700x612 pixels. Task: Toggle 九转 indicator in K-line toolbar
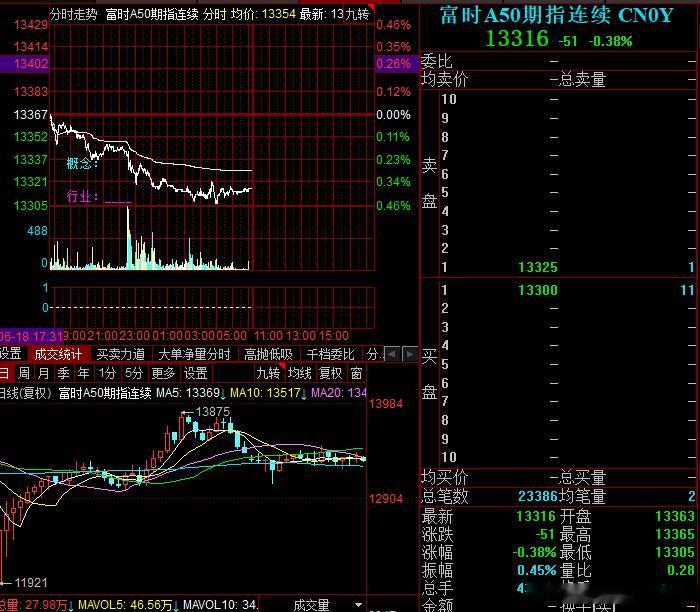pos(268,373)
